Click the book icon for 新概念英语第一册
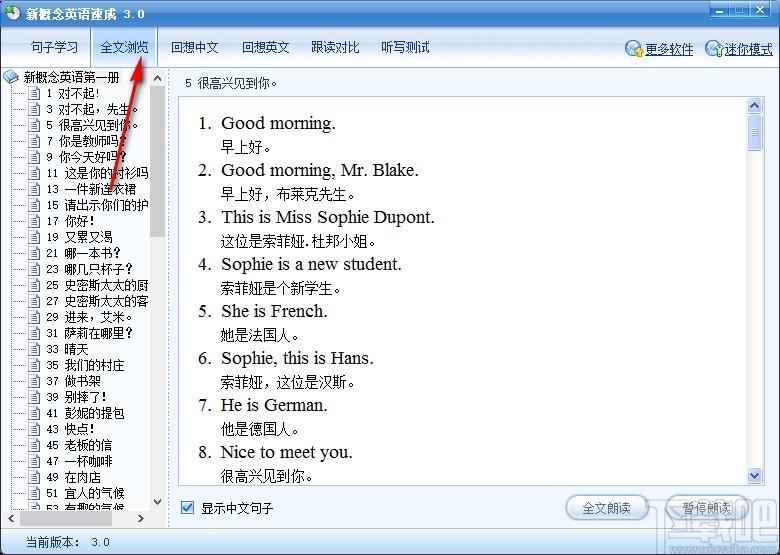Viewport: 780px width, 555px height. [10, 77]
